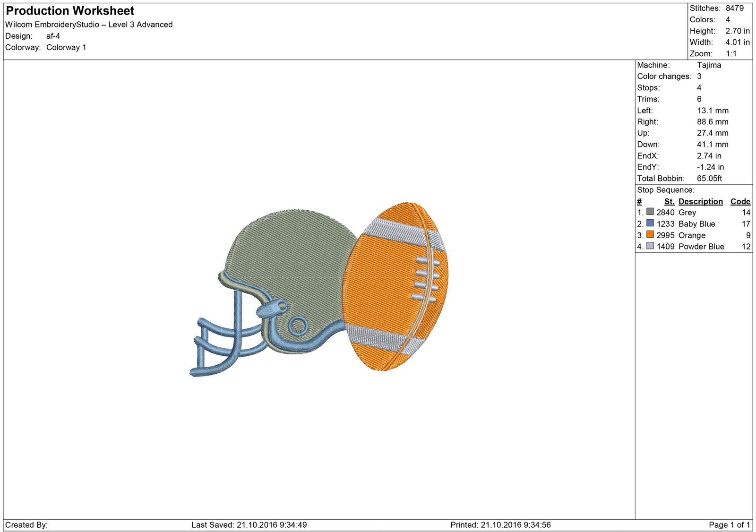
Task: Click the EndX value '2.74 in'
Action: tap(709, 156)
